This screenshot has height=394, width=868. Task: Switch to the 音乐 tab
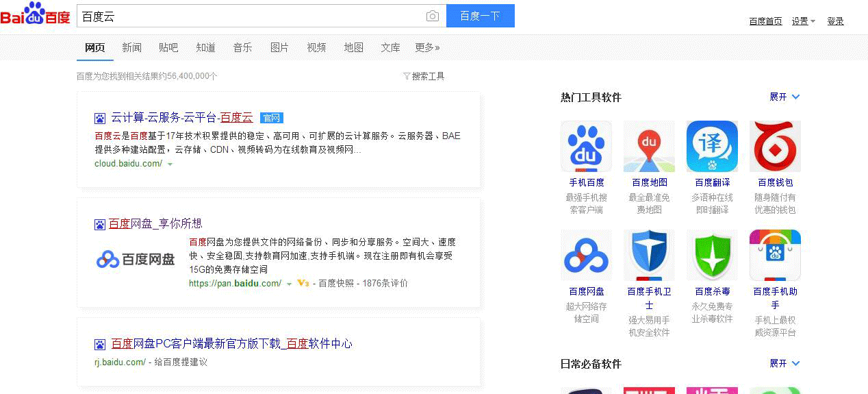[x=242, y=47]
